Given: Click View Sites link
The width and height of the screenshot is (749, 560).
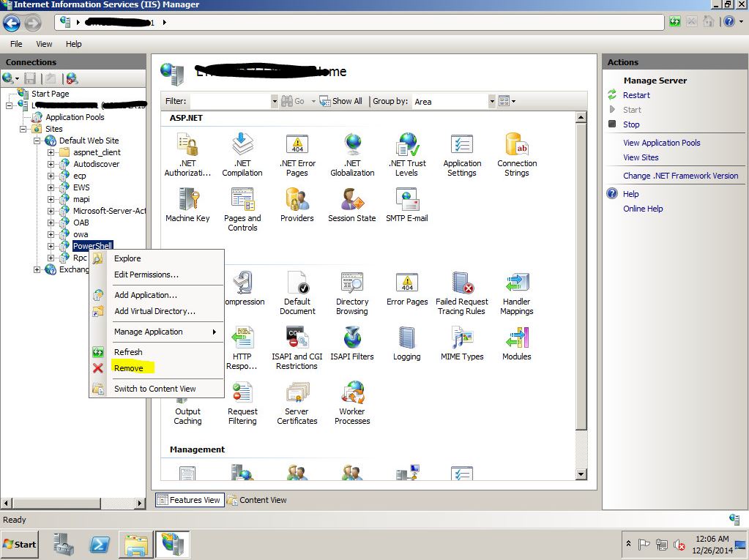Looking at the screenshot, I should pos(641,157).
